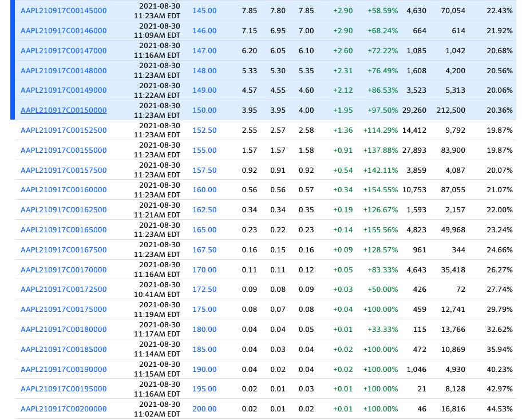Click the 155.00 strike price link
The image size is (530, 420).
[204, 150]
